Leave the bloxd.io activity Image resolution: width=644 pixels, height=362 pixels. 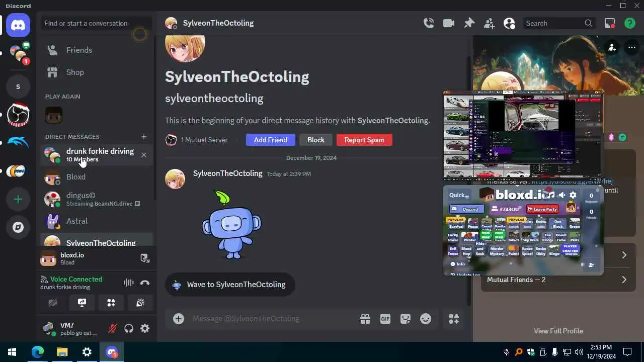tap(145, 258)
